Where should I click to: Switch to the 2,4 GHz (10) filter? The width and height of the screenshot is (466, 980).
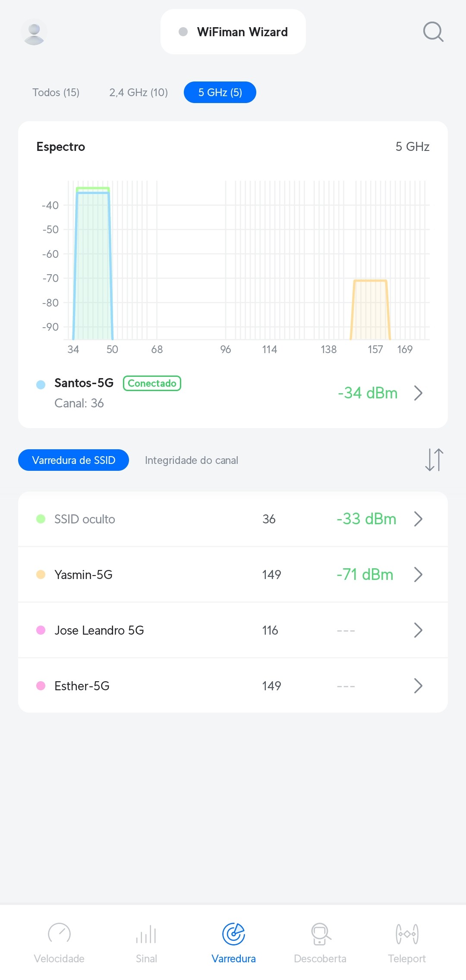(x=139, y=93)
